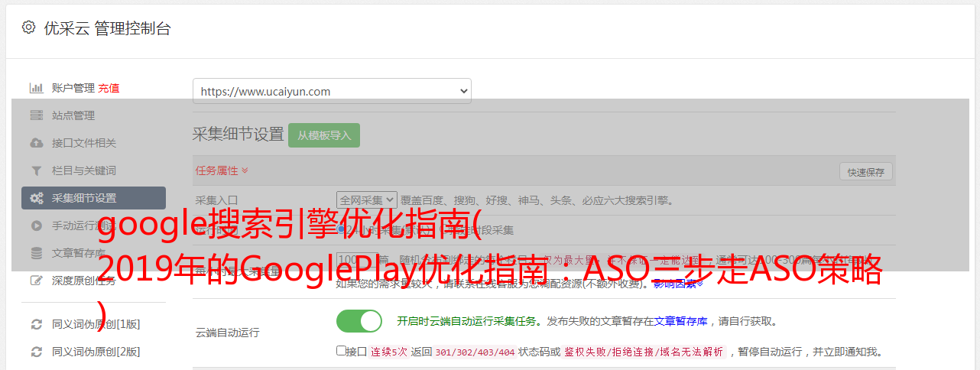Check the 接口 连续5次 checkbox
This screenshot has height=370, width=980.
click(x=341, y=351)
